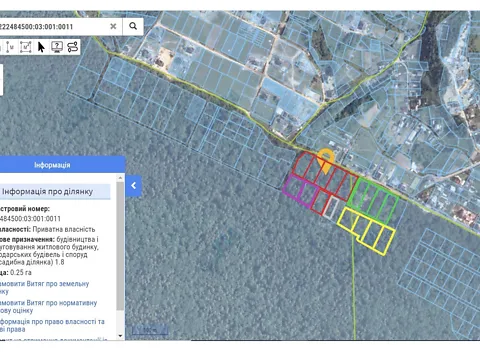Select the distance measurement tool
The image size is (480, 360).
(x=10, y=47)
